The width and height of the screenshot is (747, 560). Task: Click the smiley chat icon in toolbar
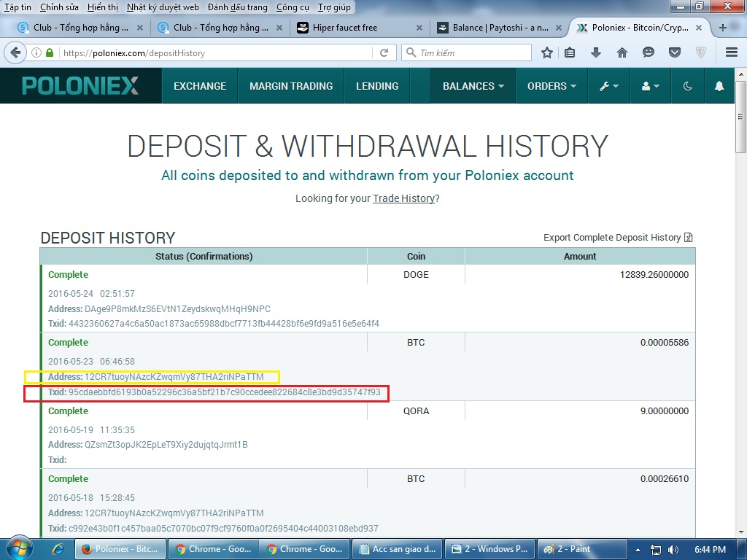point(648,52)
